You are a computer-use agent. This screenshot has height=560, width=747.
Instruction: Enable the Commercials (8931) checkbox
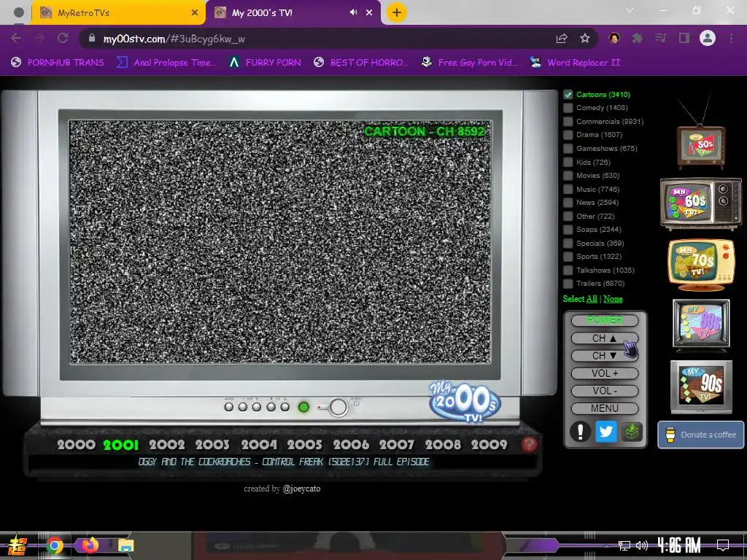pyautogui.click(x=568, y=122)
